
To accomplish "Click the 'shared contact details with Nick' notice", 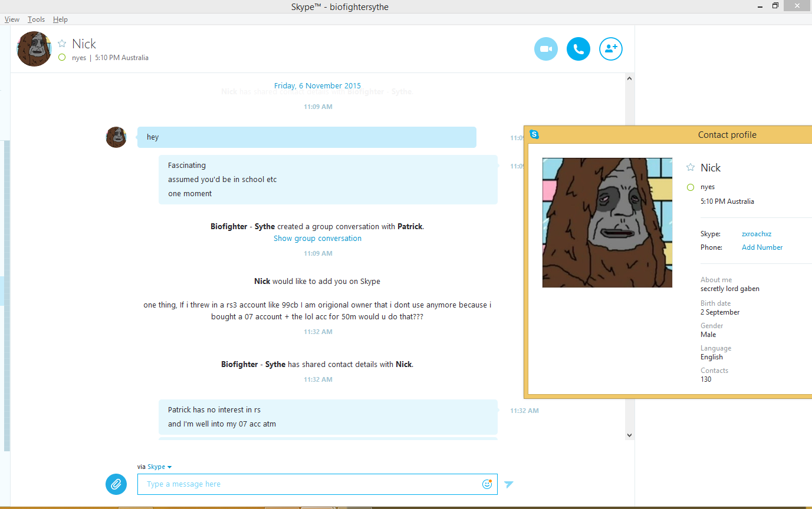I will (x=317, y=365).
